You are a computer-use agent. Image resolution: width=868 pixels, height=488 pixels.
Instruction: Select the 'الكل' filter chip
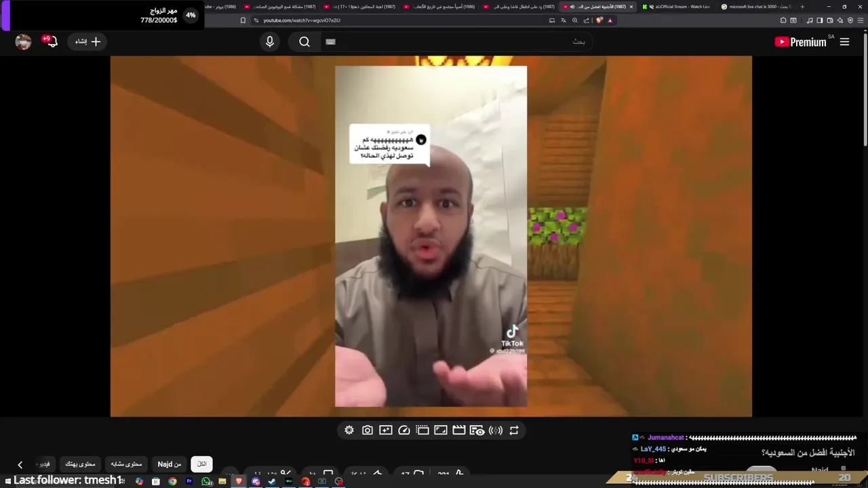point(202,464)
